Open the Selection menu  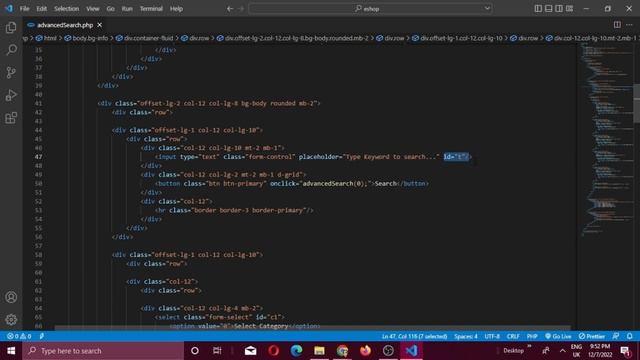(x=67, y=9)
